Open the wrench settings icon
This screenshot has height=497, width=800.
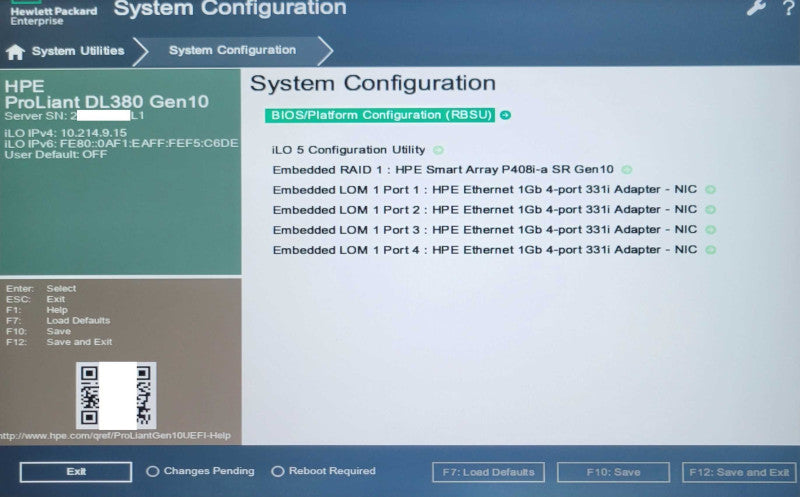tap(756, 8)
